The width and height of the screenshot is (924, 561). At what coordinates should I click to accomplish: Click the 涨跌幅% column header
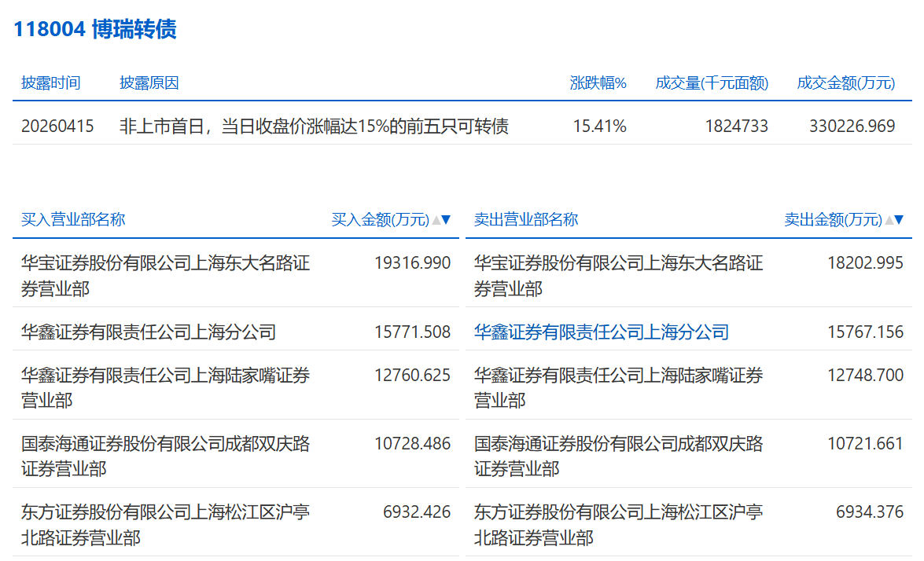pyautogui.click(x=598, y=82)
